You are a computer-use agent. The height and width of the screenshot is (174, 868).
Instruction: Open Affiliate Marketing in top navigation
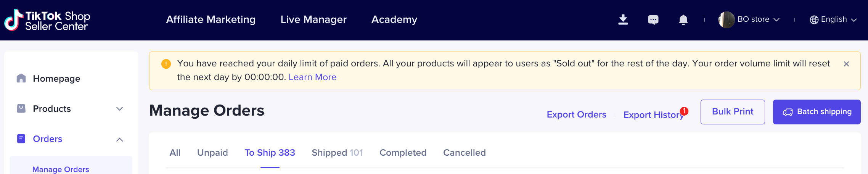pyautogui.click(x=211, y=19)
